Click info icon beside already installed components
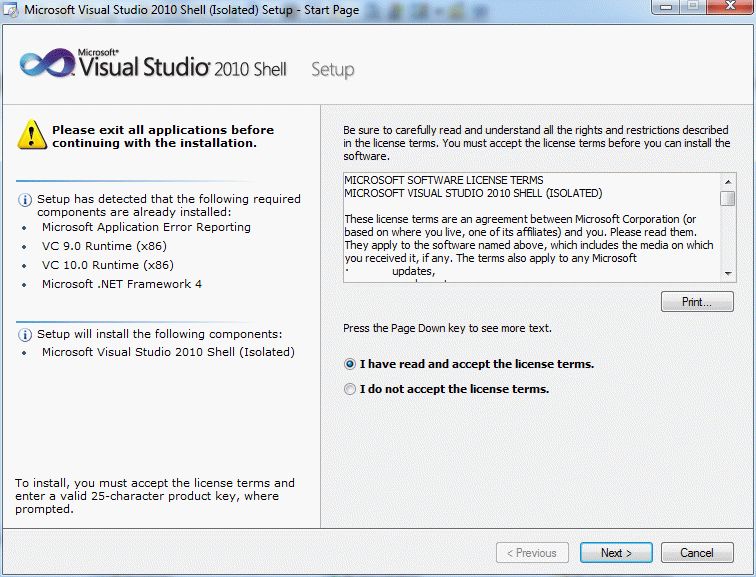 [x=25, y=200]
